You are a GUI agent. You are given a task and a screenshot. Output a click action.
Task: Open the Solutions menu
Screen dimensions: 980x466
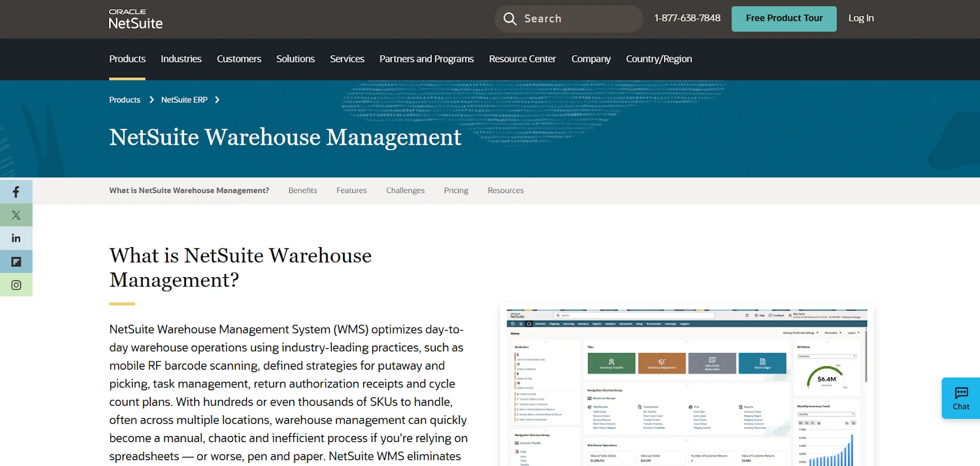295,59
